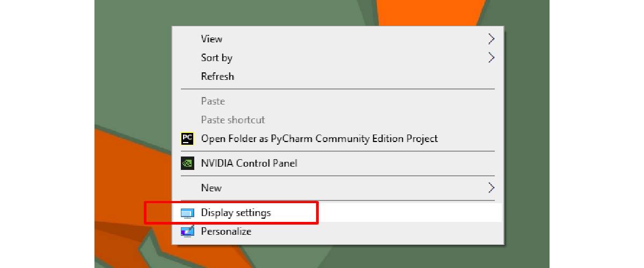Image resolution: width=644 pixels, height=268 pixels.
Task: Click the dark green desktop right of menu
Action: click(527, 134)
